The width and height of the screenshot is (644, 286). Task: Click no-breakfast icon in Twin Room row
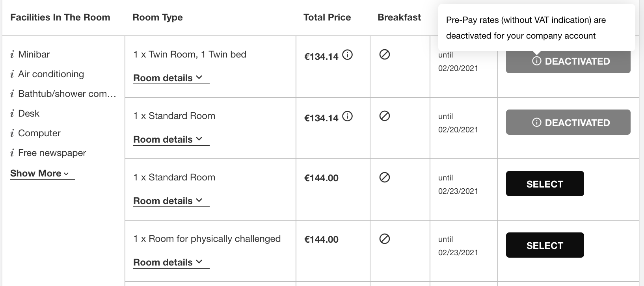click(385, 54)
